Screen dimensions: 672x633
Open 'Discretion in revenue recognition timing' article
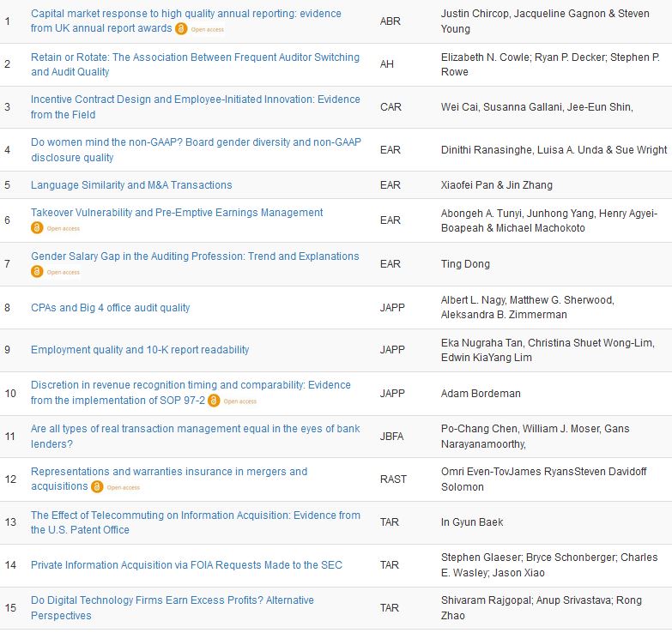191,393
